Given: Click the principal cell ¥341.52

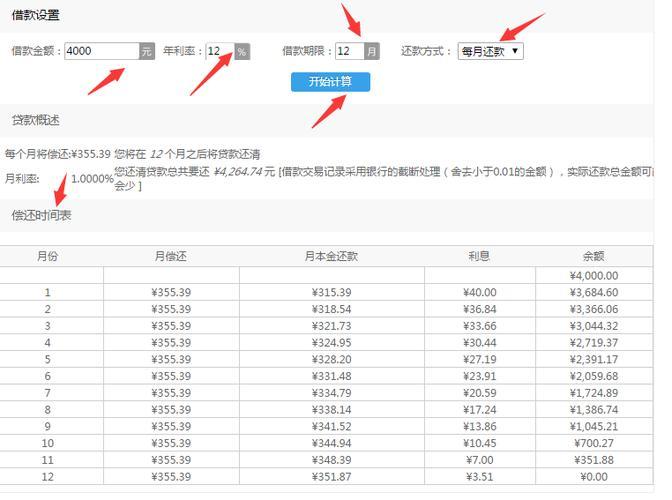Looking at the screenshot, I should [332, 426].
